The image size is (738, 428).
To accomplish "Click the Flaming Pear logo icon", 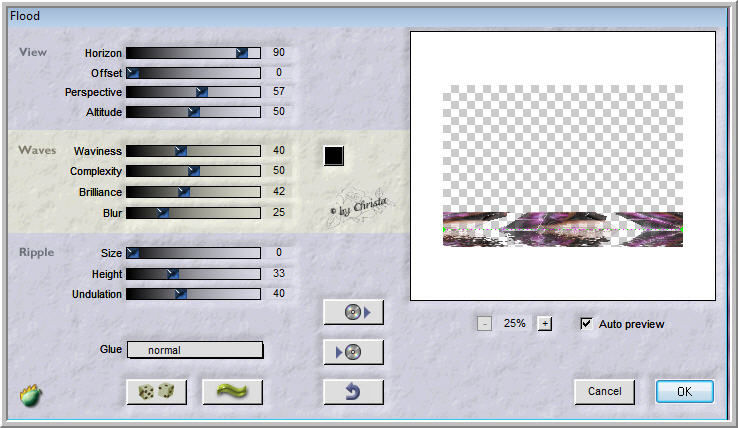I will coord(31,396).
